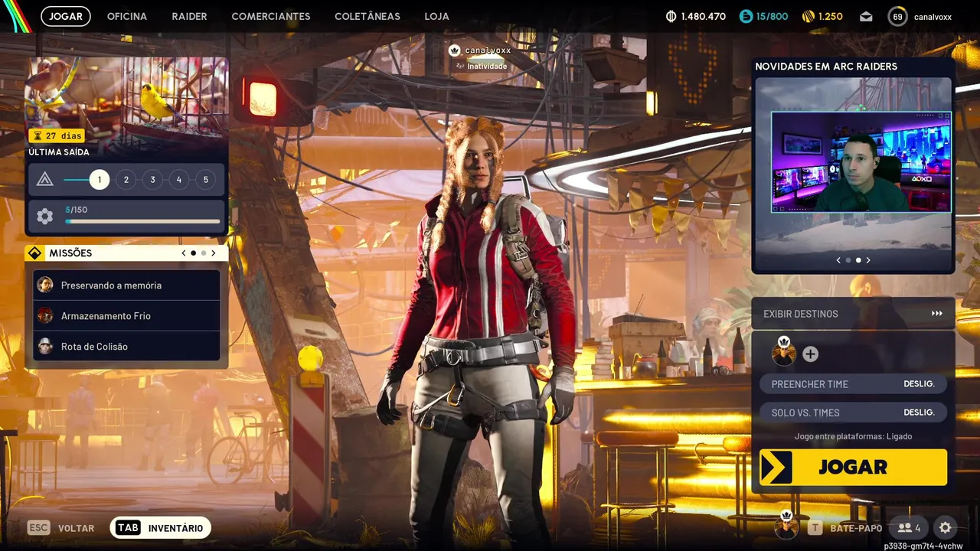Click the crown icon beside canalvoxx nameplate

click(x=455, y=51)
